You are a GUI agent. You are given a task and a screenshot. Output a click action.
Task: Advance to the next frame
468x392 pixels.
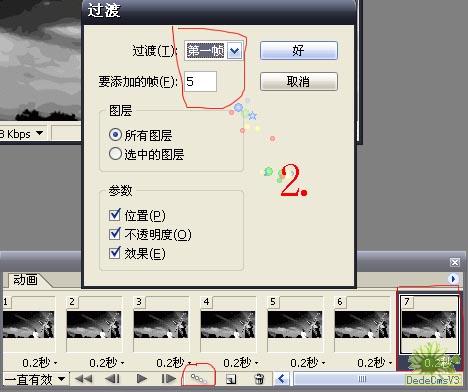click(x=169, y=379)
